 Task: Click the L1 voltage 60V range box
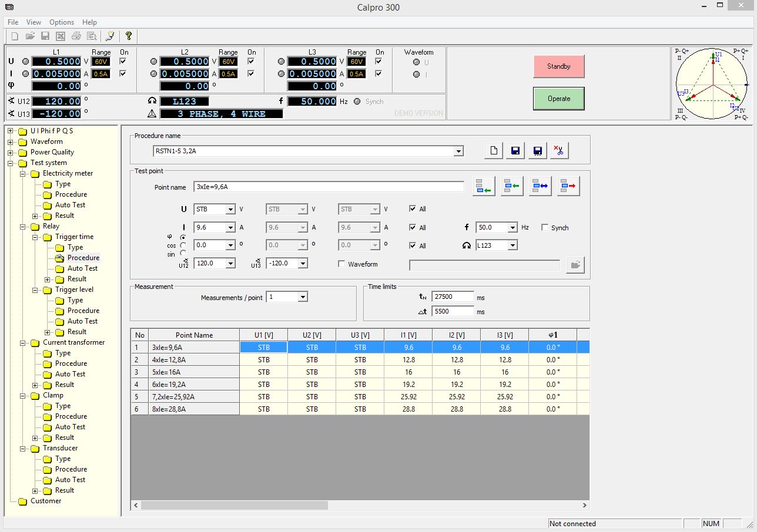click(x=101, y=61)
